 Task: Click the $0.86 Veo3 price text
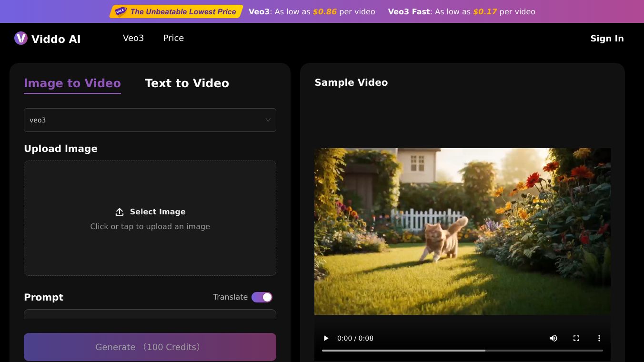(325, 11)
